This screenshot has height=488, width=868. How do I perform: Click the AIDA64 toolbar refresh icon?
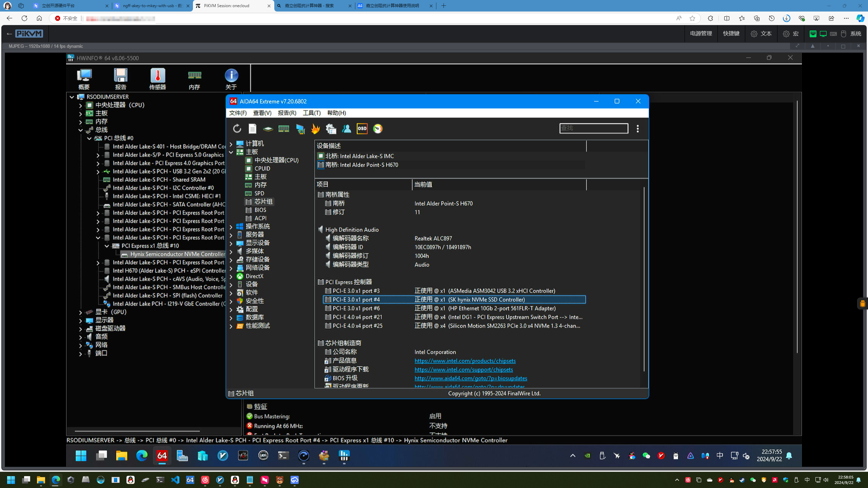[237, 128]
